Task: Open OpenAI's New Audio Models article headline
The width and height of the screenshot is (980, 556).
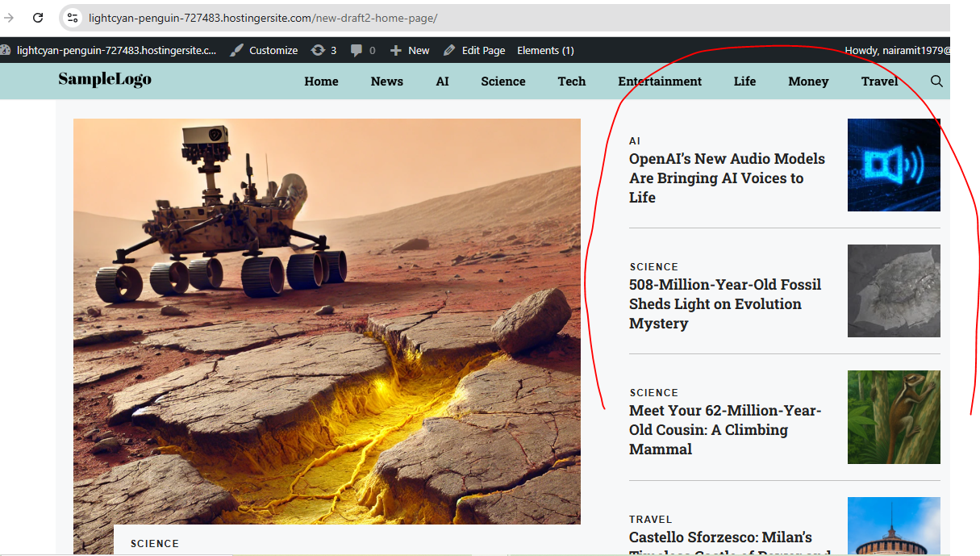Action: pos(728,178)
